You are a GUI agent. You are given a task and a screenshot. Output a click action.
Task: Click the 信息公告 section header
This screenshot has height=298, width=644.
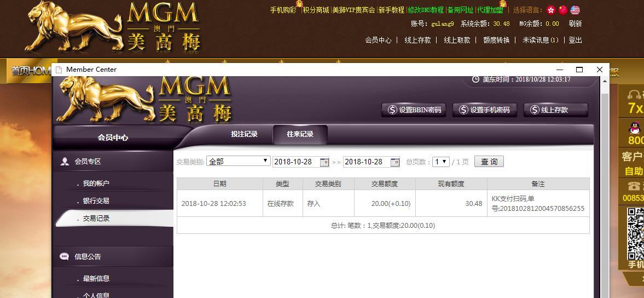(x=113, y=256)
